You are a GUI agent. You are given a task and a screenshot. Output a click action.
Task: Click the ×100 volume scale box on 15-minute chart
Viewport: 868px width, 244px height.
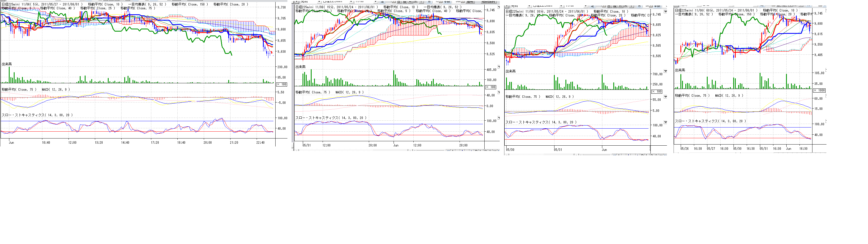[x=491, y=87]
